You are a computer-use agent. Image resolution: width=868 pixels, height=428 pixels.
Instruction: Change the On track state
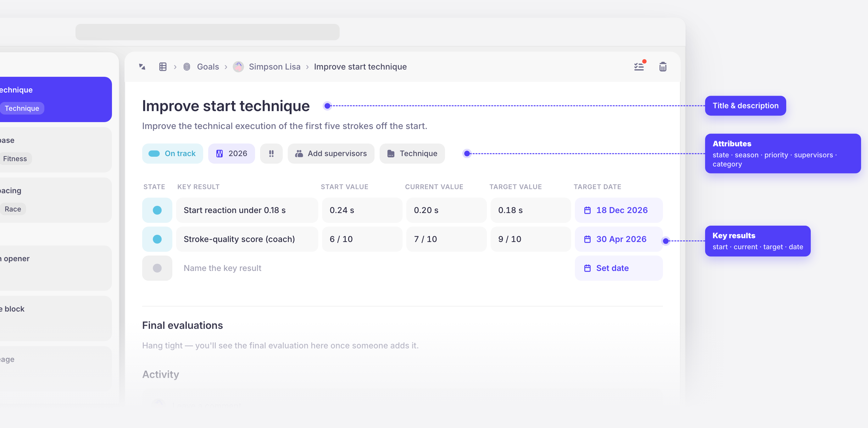173,154
